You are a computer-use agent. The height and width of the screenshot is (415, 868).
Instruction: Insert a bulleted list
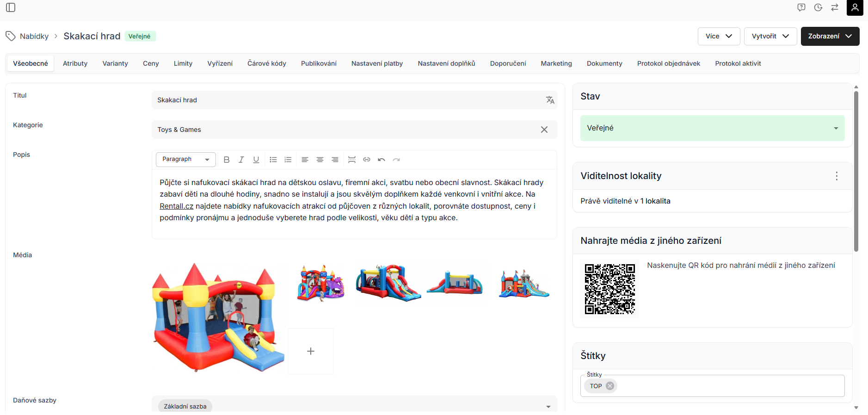pyautogui.click(x=273, y=160)
